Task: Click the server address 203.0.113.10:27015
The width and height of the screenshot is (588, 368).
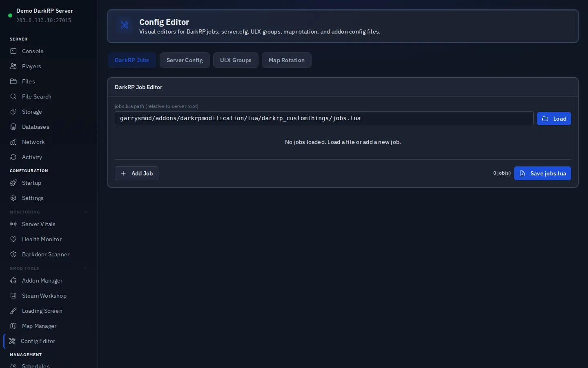Action: 44,20
